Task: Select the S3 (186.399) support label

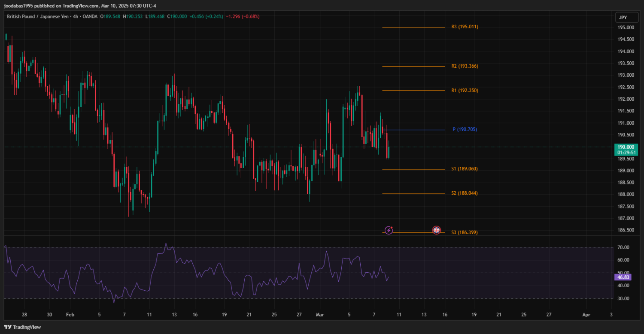Action: click(x=464, y=232)
